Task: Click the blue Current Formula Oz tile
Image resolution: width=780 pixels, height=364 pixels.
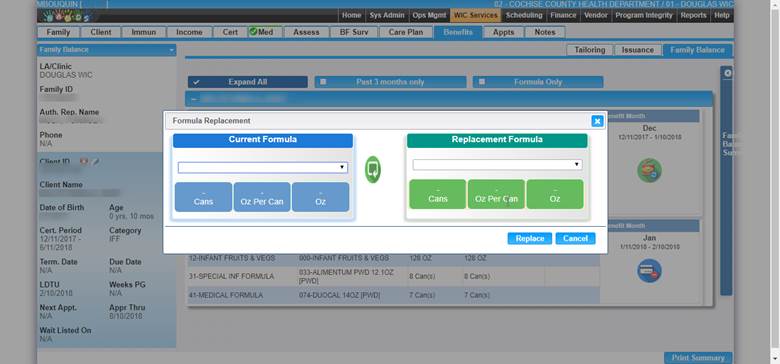Action: tap(320, 197)
